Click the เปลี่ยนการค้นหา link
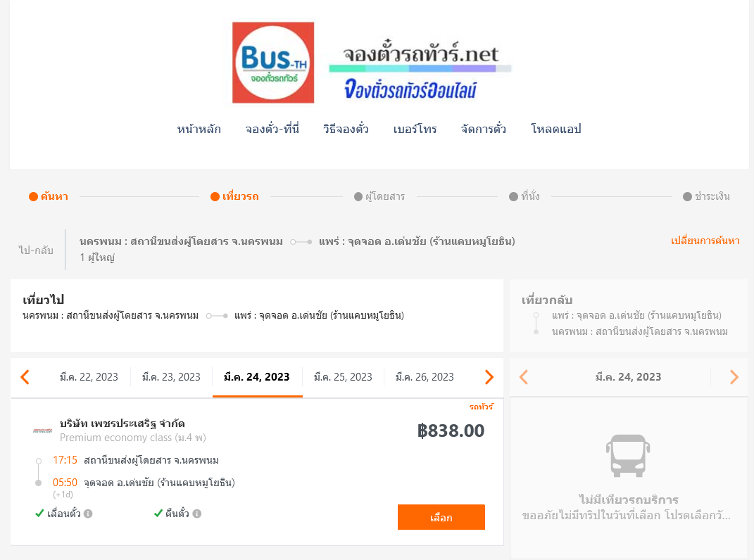This screenshot has height=560, width=754. pos(705,241)
